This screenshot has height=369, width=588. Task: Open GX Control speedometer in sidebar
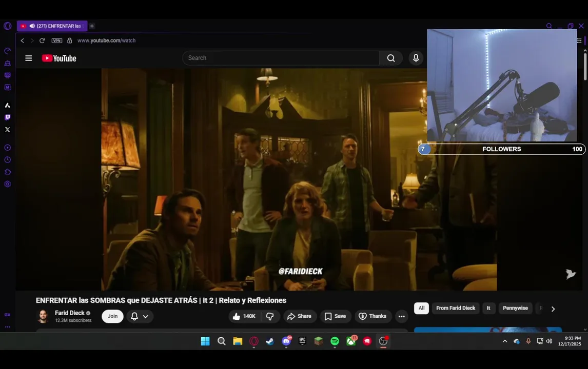point(8,51)
